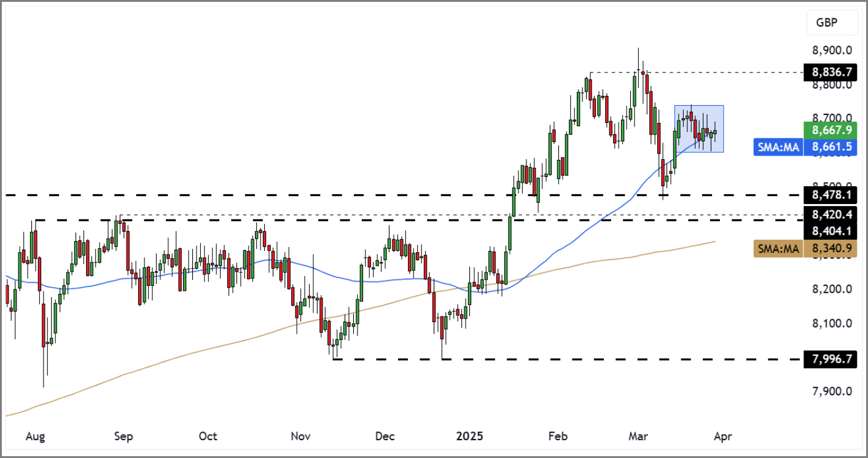Click the 8,478.1 support level label
The image size is (868, 458).
coord(831,195)
